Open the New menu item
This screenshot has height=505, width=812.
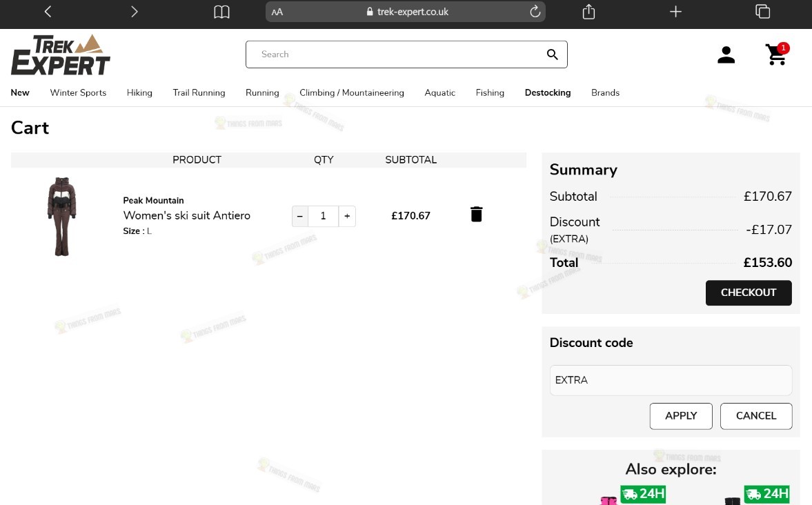[20, 92]
